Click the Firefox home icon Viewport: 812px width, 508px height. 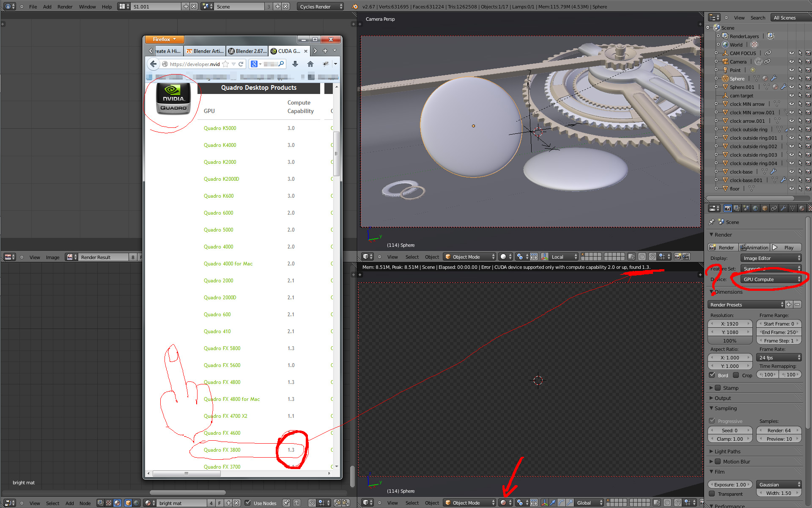[310, 64]
